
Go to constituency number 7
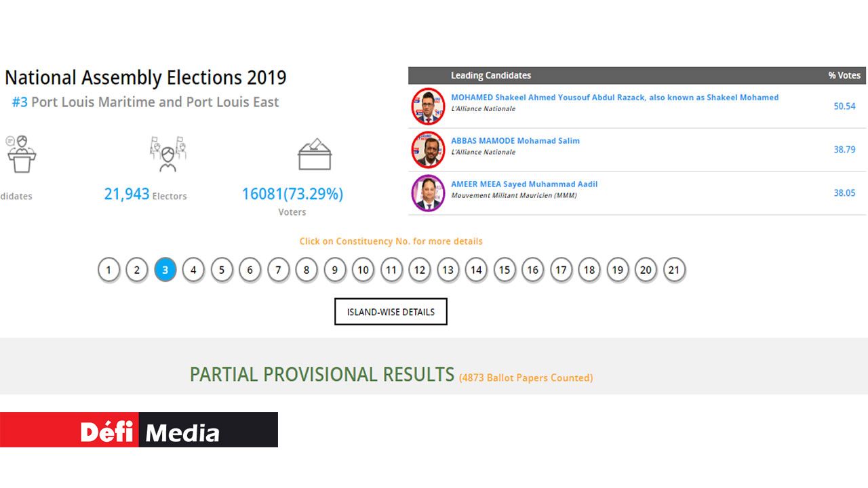click(x=278, y=270)
